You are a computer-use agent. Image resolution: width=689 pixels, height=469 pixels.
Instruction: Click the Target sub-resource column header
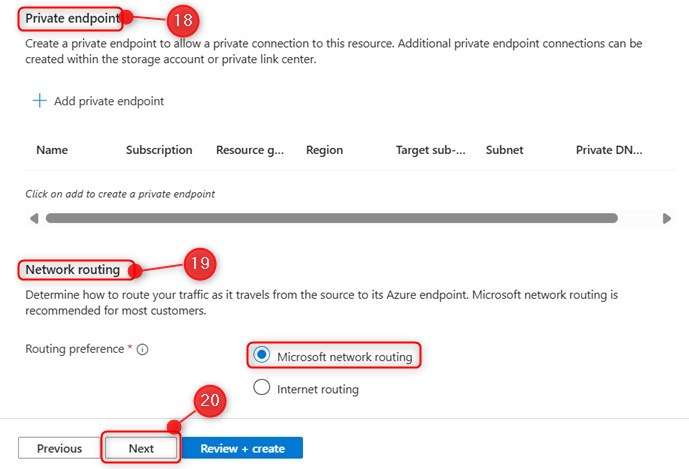pos(430,150)
